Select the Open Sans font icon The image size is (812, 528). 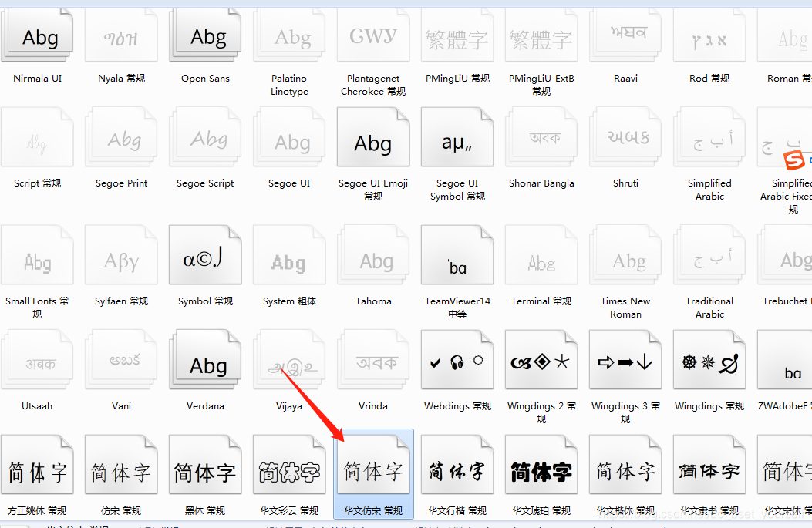point(205,36)
